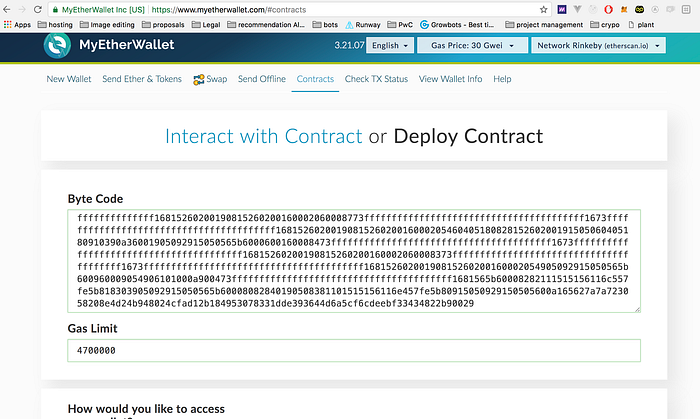Click the Gas Limit label

(92, 328)
